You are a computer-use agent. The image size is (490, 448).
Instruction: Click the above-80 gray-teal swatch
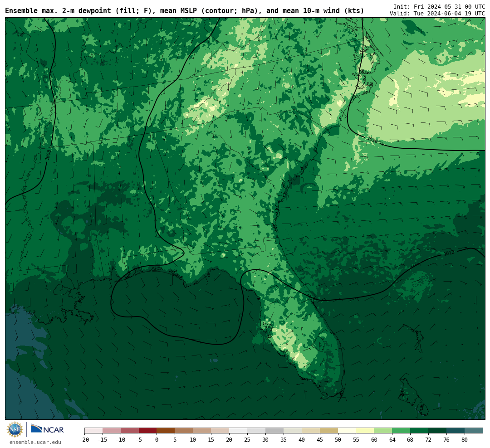click(474, 431)
